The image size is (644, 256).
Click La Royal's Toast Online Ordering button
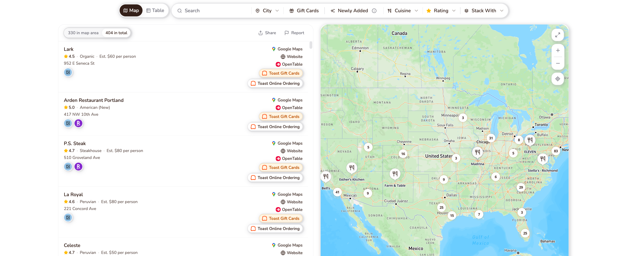[x=275, y=229]
